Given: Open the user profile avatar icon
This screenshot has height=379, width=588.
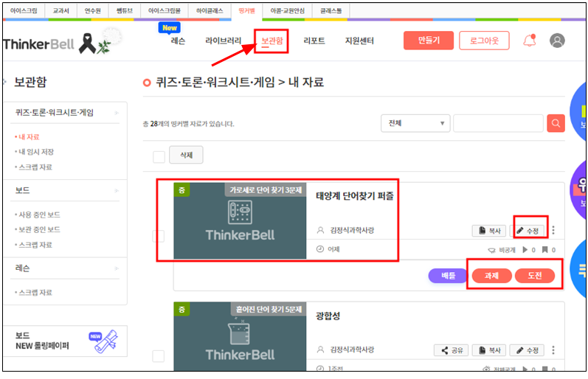Looking at the screenshot, I should [557, 41].
